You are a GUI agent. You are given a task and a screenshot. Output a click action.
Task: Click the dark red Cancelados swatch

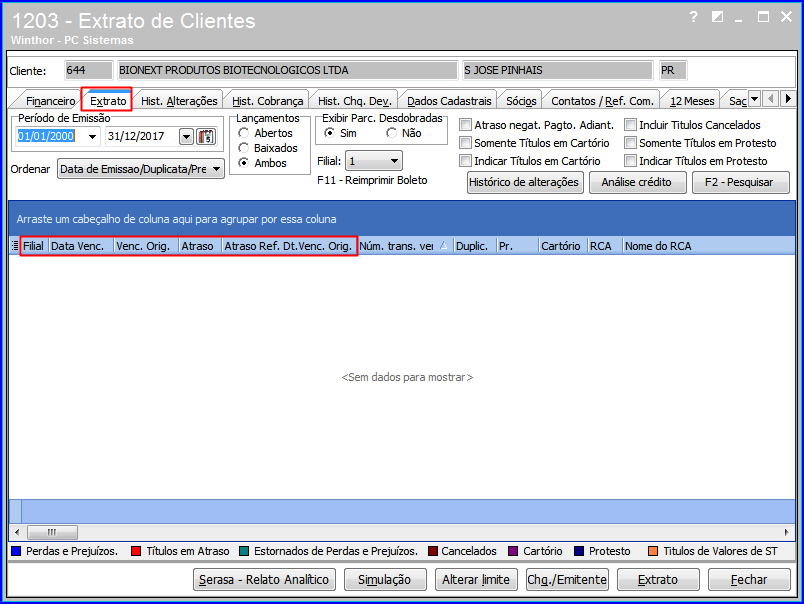coord(433,551)
